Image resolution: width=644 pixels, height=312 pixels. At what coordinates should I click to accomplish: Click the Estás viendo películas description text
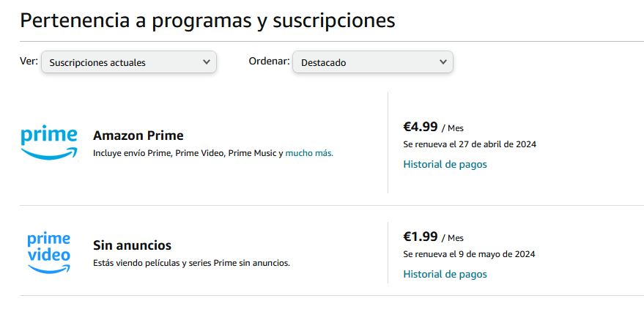[x=191, y=263]
